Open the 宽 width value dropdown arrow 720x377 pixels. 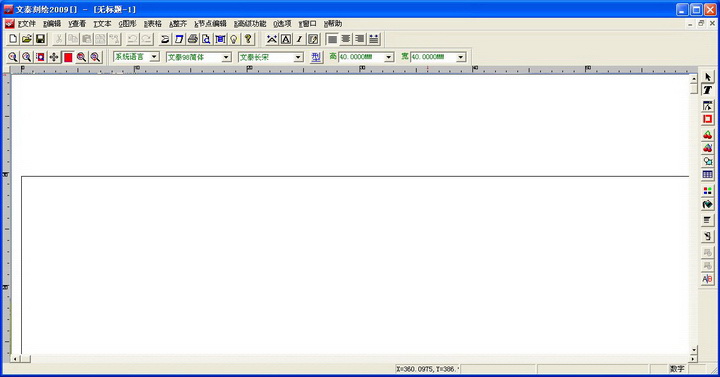[x=461, y=57]
